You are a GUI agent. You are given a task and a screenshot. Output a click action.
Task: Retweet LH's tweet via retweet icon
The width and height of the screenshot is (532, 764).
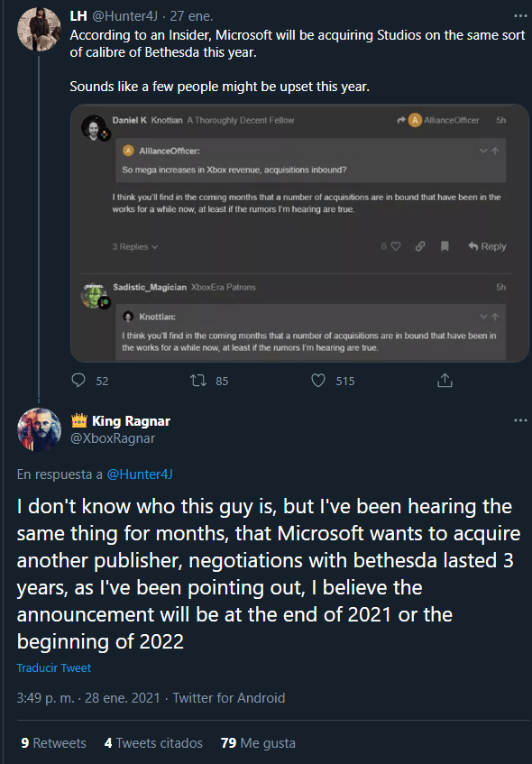coord(198,381)
